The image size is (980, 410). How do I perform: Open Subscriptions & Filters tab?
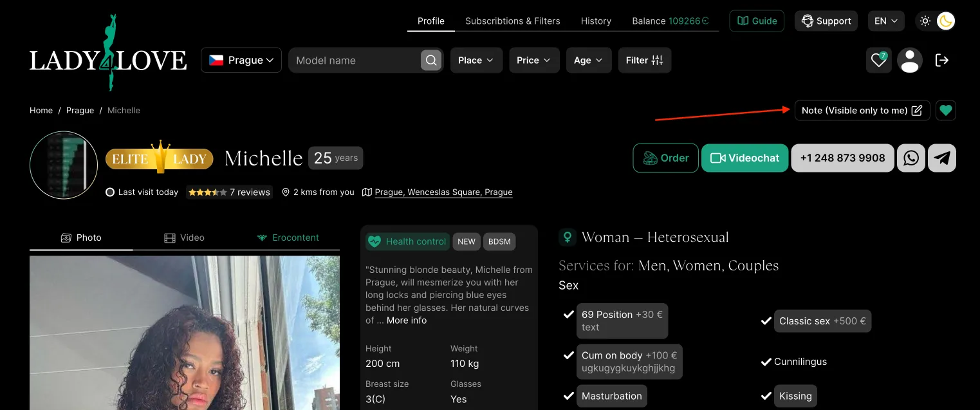click(513, 21)
